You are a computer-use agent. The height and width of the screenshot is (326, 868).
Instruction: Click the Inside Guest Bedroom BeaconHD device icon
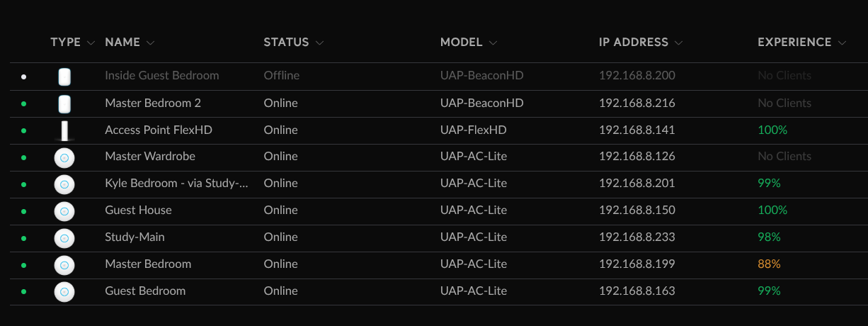pyautogui.click(x=64, y=77)
